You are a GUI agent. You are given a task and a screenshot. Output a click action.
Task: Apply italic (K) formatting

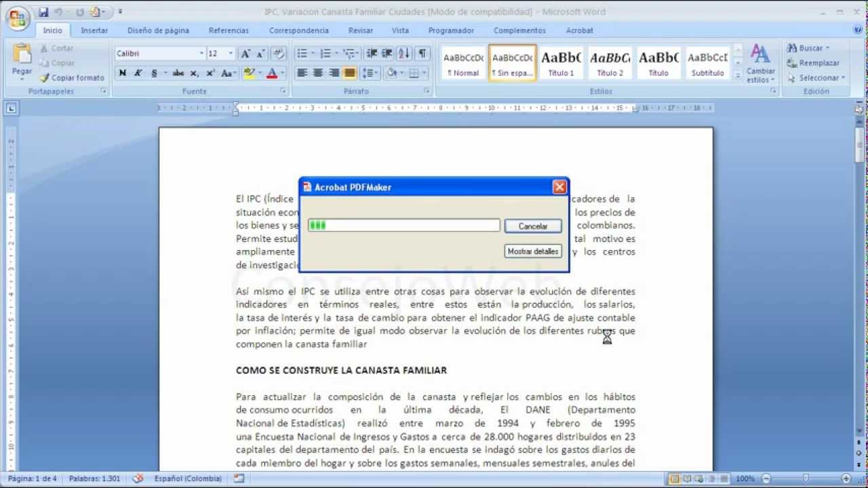pyautogui.click(x=138, y=73)
